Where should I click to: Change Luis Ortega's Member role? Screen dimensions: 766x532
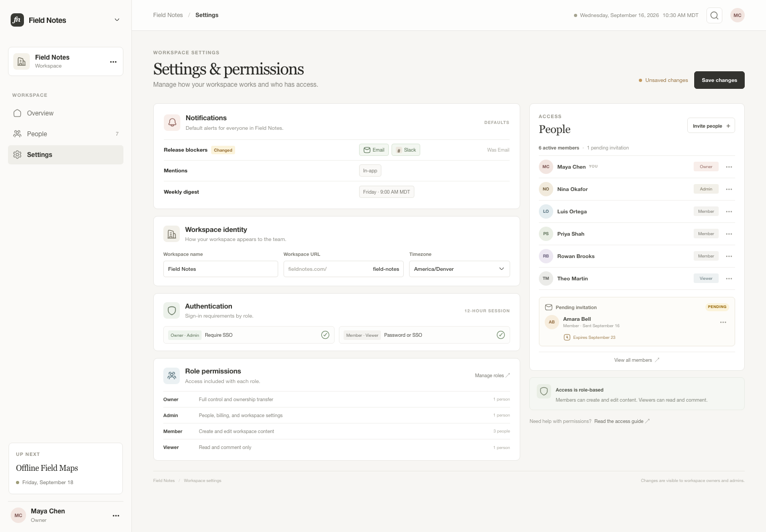click(706, 212)
